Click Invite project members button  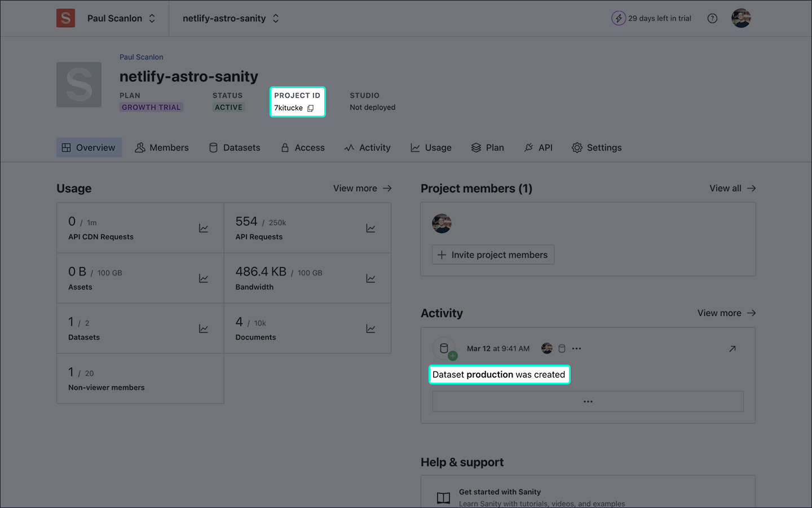493,255
